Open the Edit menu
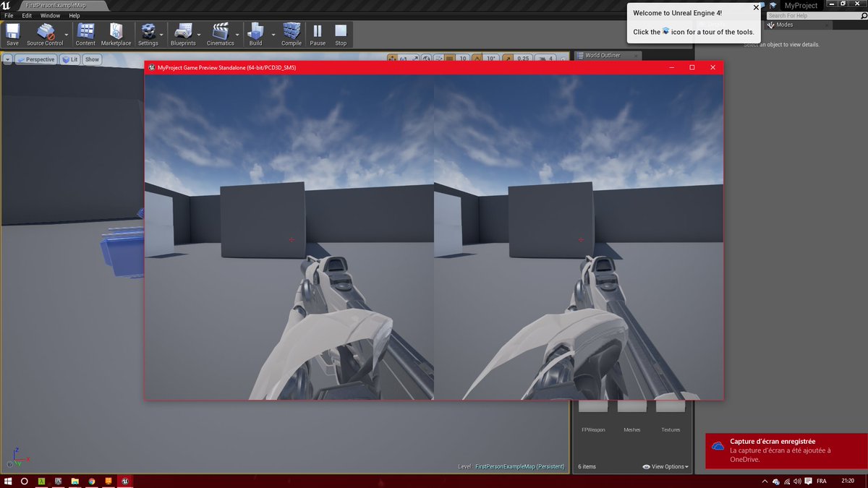This screenshot has height=488, width=868. point(27,15)
